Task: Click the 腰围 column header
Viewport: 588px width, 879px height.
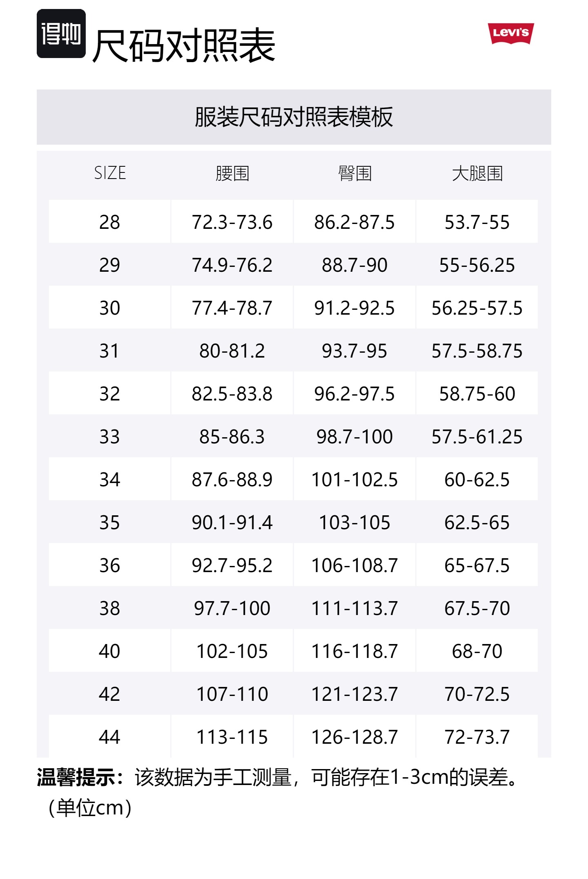Action: (232, 173)
